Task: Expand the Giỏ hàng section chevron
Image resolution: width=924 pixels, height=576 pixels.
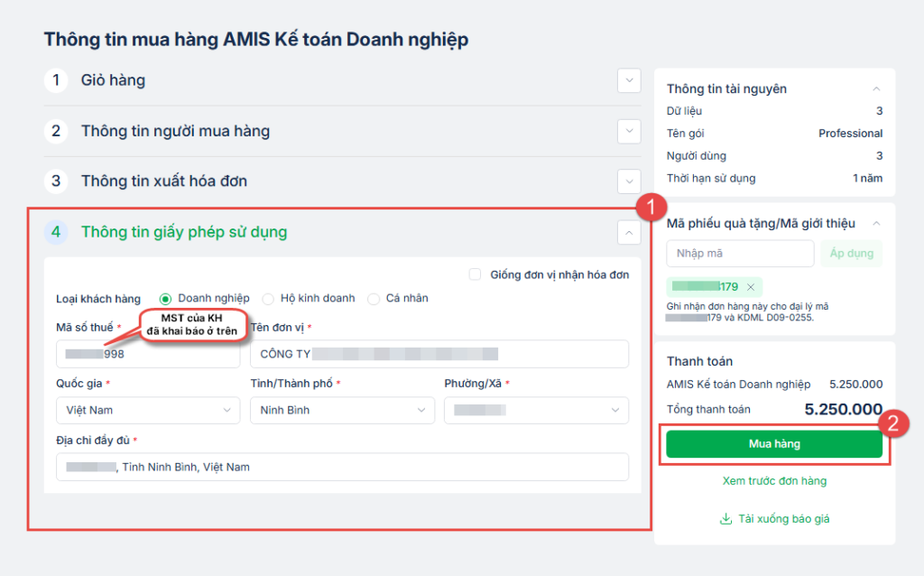Action: (629, 80)
